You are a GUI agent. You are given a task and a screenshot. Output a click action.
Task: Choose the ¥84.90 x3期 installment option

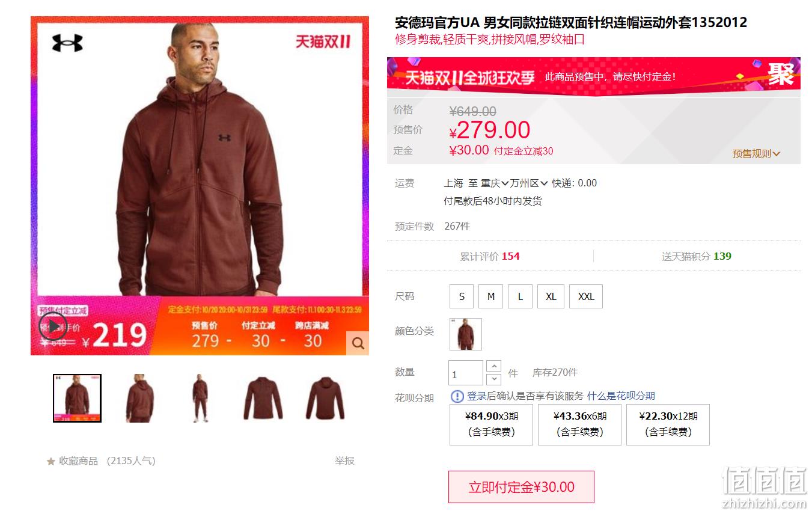click(x=491, y=424)
